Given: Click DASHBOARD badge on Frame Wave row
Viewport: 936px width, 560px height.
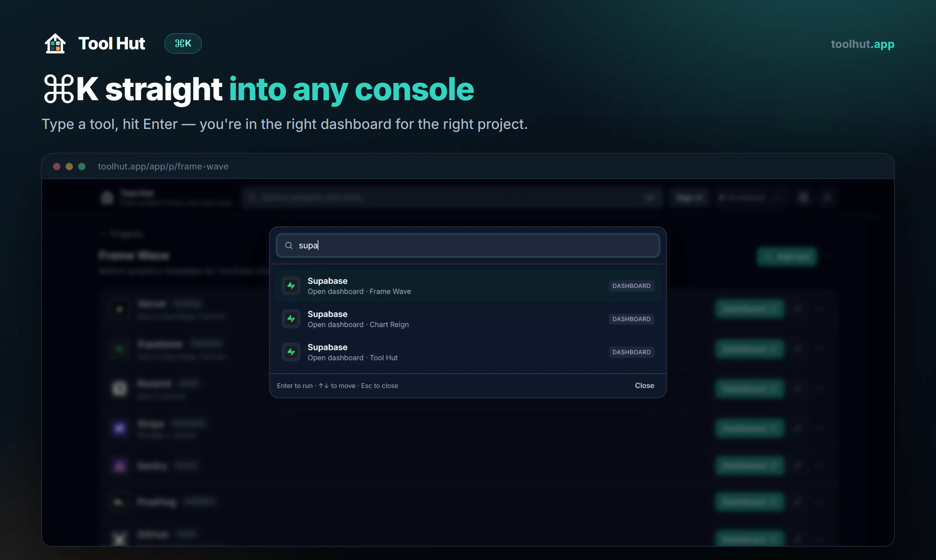Looking at the screenshot, I should coord(631,286).
